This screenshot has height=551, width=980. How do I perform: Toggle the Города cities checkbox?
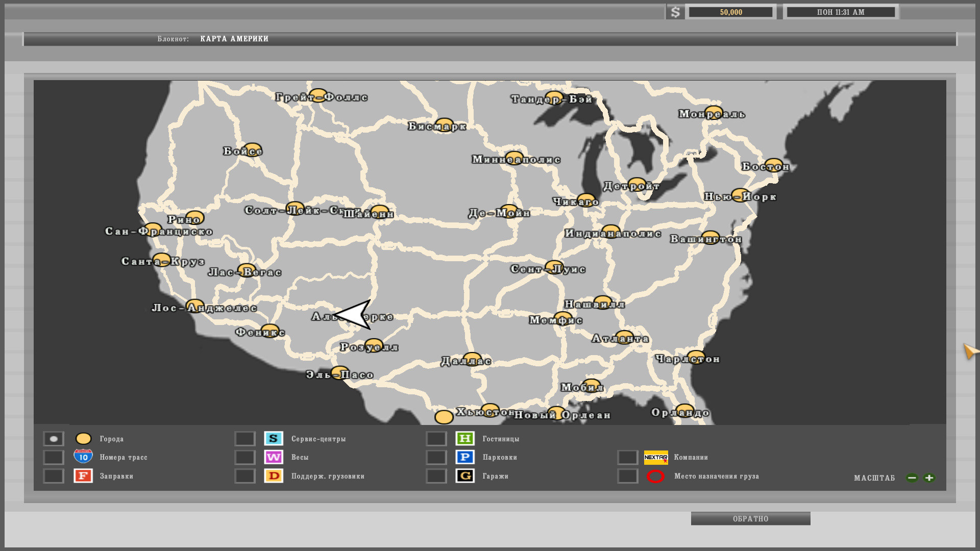[54, 439]
